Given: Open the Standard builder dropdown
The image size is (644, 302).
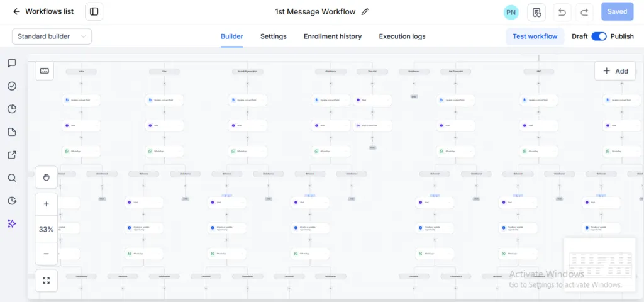Looking at the screenshot, I should point(52,36).
